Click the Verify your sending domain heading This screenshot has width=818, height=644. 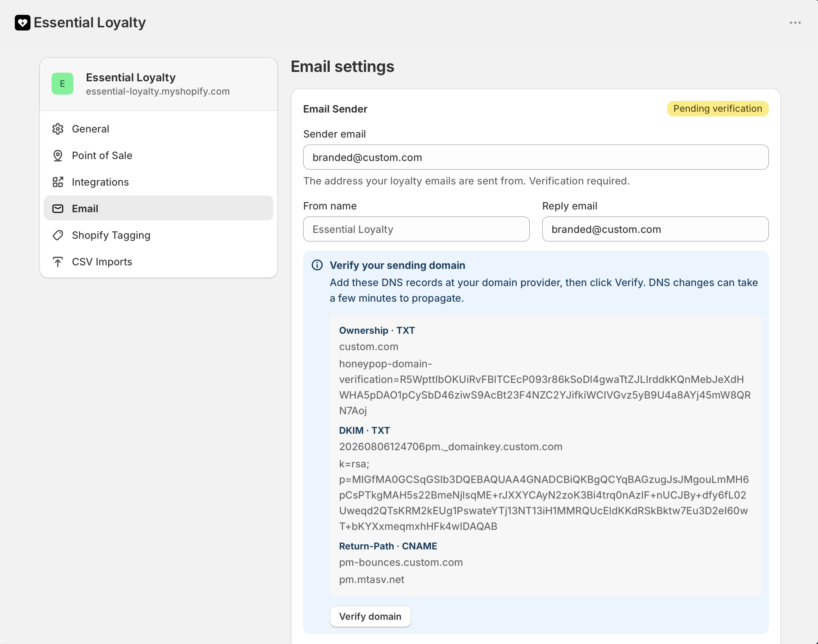pos(397,265)
